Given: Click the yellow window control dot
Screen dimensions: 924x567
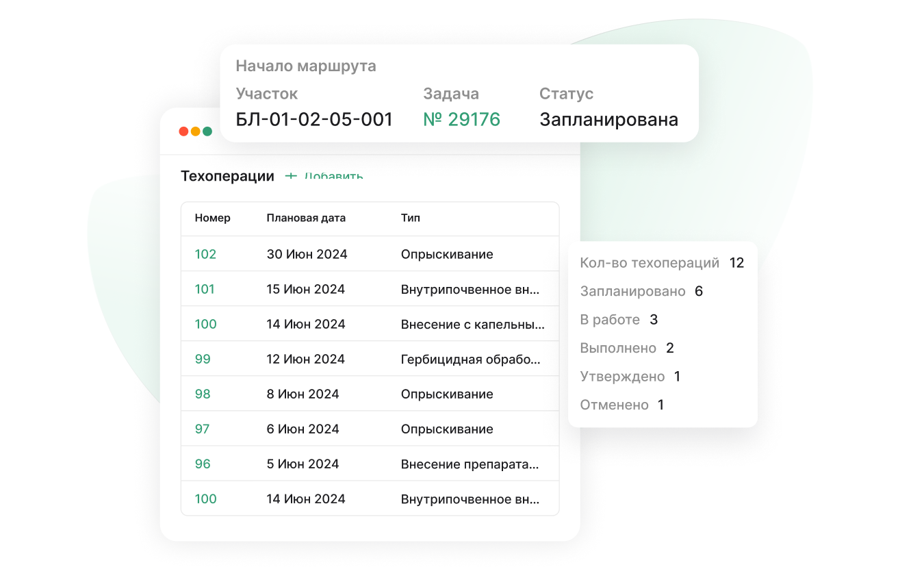Looking at the screenshot, I should pos(194,131).
